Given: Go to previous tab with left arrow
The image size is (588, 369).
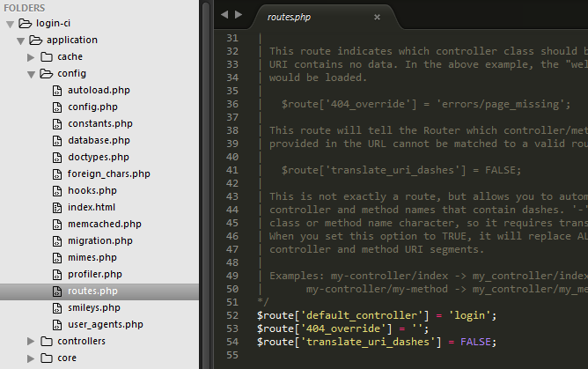Looking at the screenshot, I should pos(224,15).
